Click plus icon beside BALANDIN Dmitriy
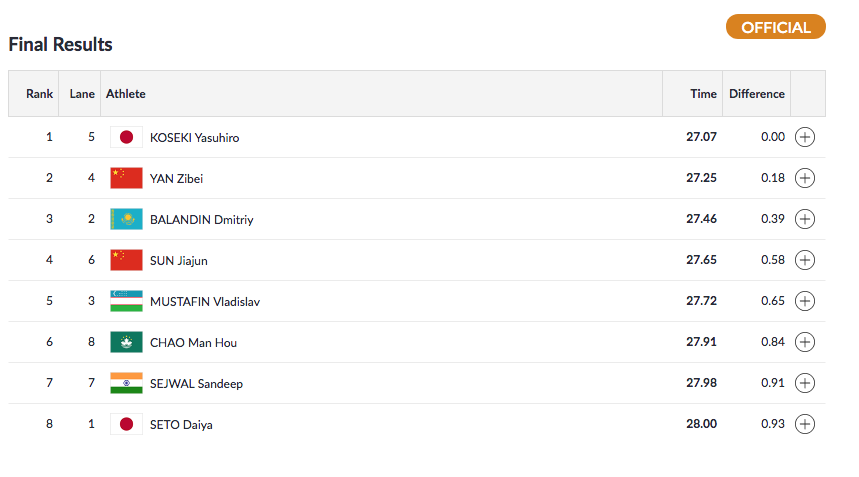Viewport: 859px width, 477px height. click(x=805, y=219)
